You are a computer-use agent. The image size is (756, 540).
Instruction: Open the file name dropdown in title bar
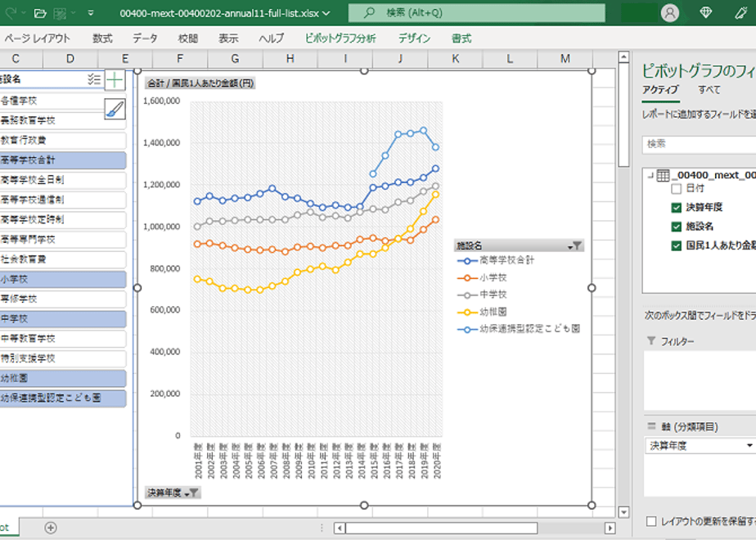tap(326, 13)
